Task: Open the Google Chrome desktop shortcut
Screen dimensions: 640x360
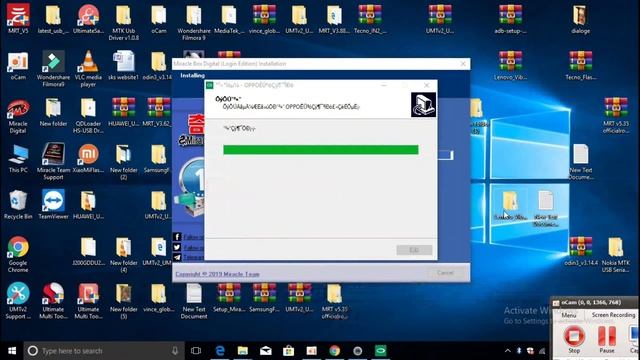Action: (x=18, y=254)
